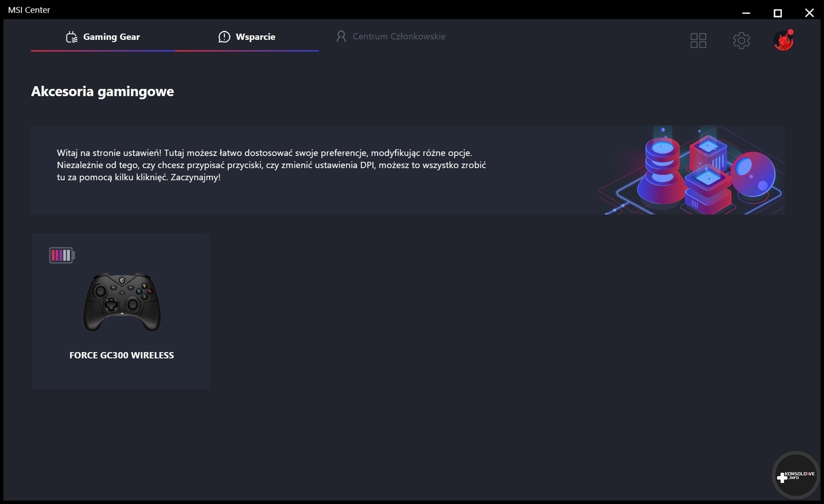
Task: Switch to the Gaming Gear tab
Action: click(x=111, y=37)
